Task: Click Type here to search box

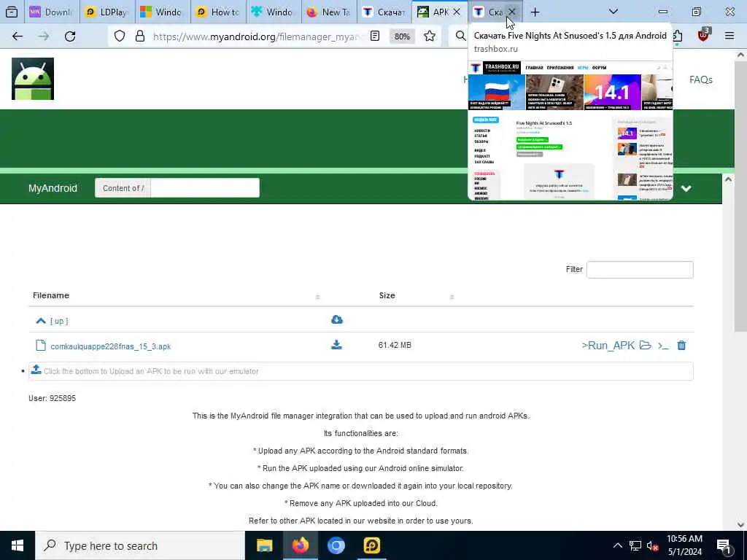Action: pyautogui.click(x=139, y=545)
